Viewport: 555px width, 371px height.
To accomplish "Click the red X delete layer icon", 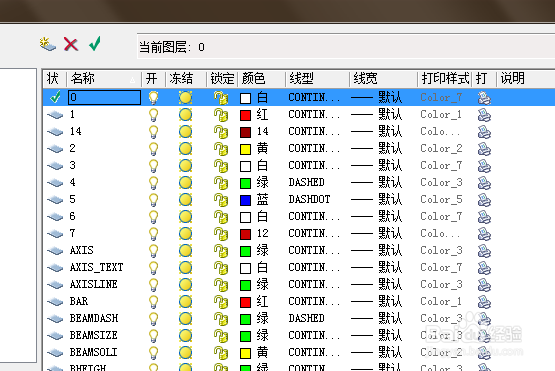I will coord(71,44).
